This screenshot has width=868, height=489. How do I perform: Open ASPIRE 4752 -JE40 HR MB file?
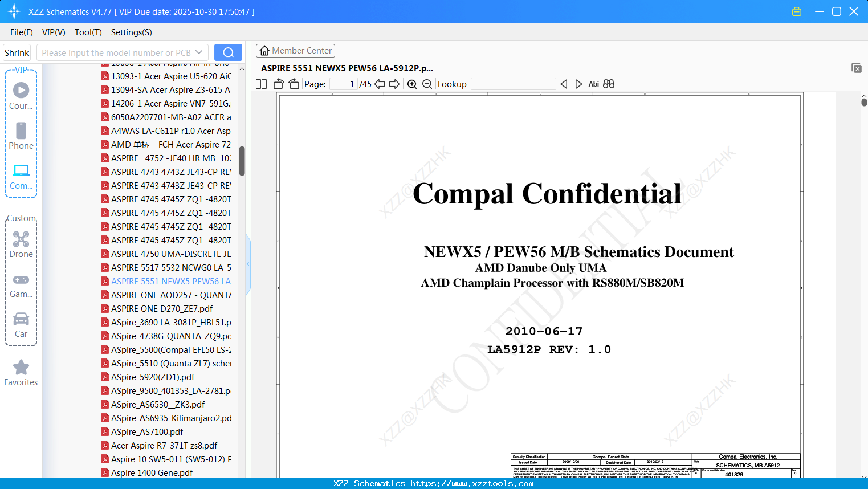click(x=171, y=158)
